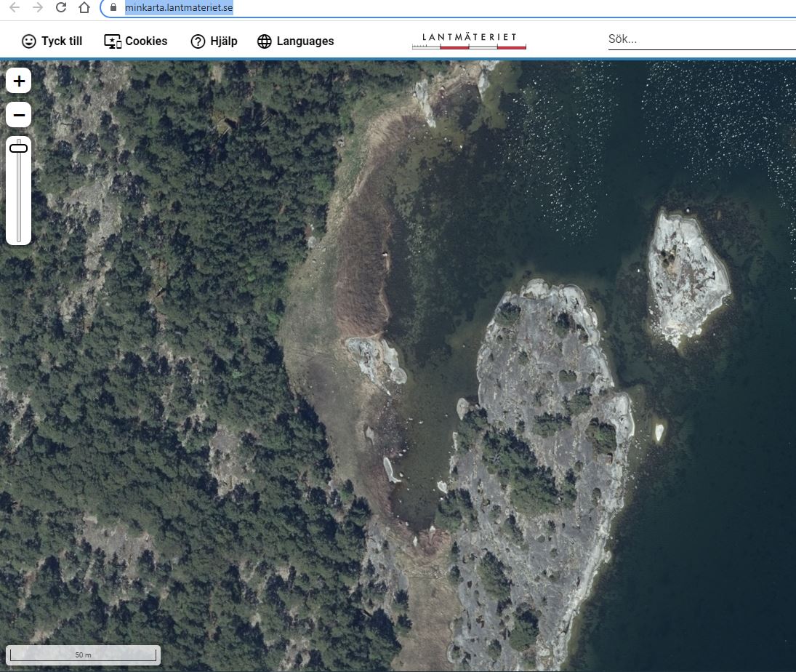Screen dimensions: 796x672
Task: Open the Languages selector
Action: pyautogui.click(x=295, y=41)
